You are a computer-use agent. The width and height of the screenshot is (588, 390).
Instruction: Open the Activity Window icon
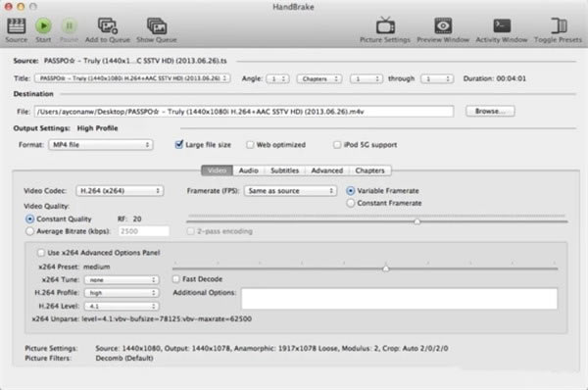pos(502,25)
